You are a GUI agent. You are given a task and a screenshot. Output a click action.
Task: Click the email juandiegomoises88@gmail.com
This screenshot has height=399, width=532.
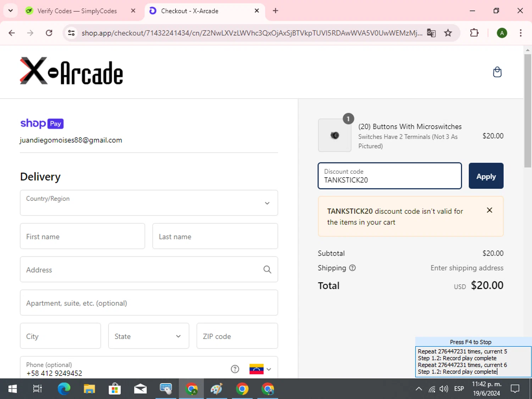click(71, 140)
